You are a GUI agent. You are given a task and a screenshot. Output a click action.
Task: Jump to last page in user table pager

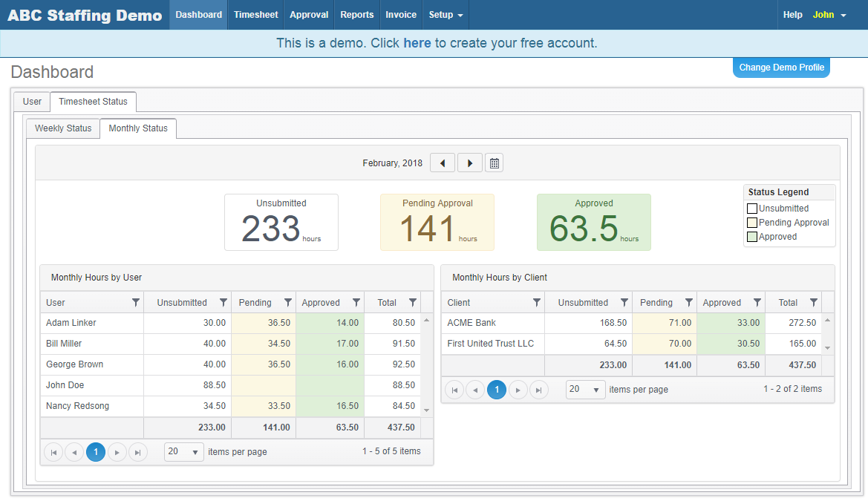click(x=138, y=452)
